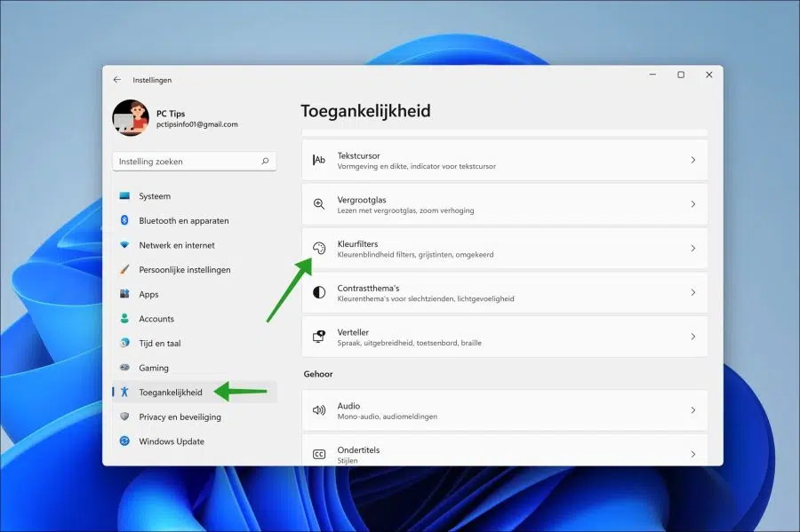Open Kleurfilters settings title

pyautogui.click(x=357, y=243)
